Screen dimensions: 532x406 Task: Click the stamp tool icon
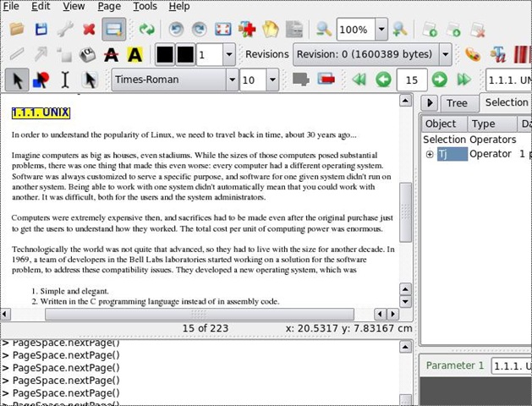[x=87, y=54]
